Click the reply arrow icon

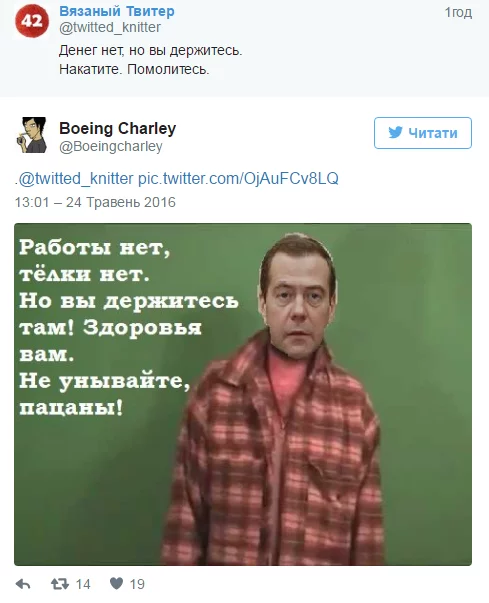click(23, 585)
